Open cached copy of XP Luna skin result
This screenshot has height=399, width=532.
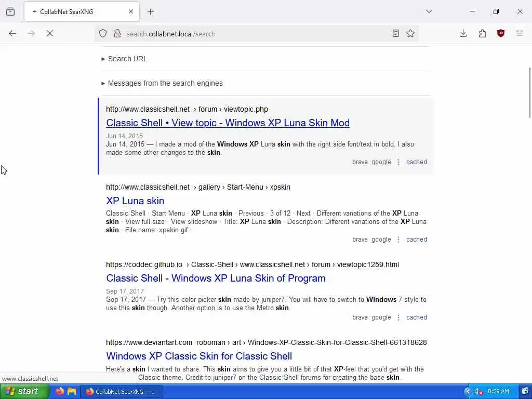pyautogui.click(x=417, y=240)
